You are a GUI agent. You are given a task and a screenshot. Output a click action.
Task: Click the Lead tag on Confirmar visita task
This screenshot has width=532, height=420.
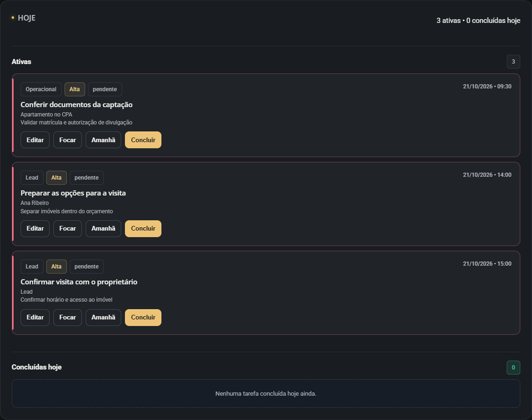point(32,266)
